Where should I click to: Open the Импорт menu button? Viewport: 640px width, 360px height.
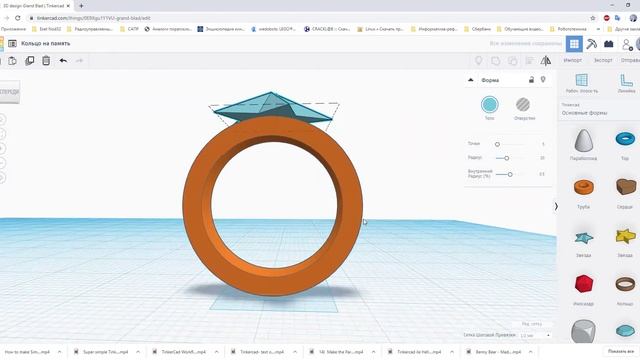(x=573, y=60)
